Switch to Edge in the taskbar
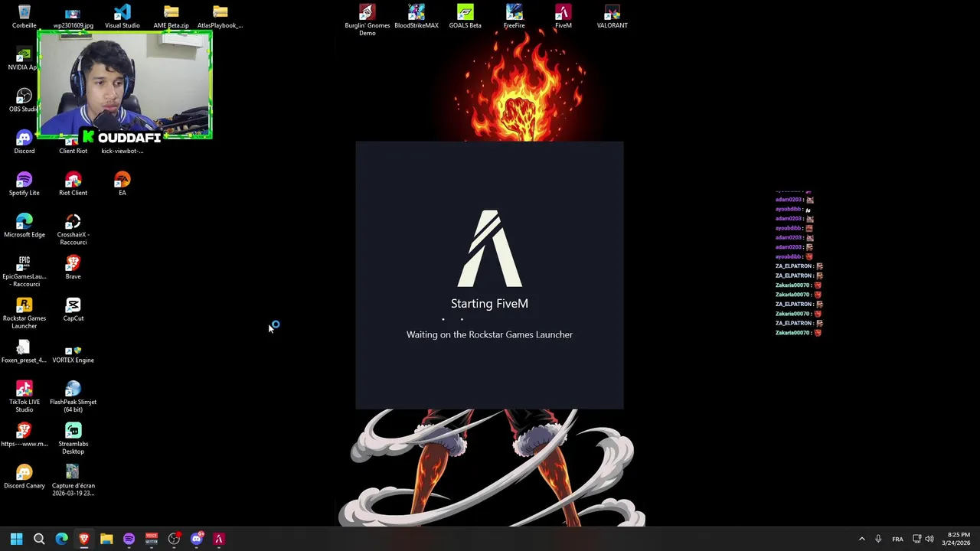Viewport: 980px width, 551px height. [x=61, y=539]
